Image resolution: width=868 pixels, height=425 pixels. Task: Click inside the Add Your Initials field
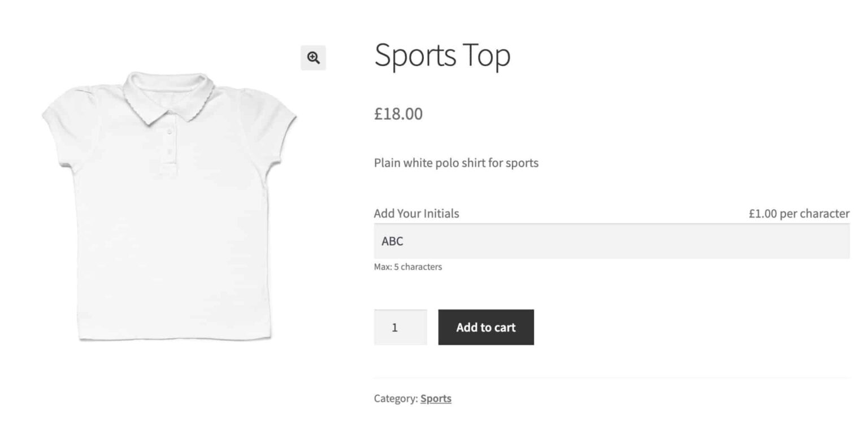tap(565, 241)
